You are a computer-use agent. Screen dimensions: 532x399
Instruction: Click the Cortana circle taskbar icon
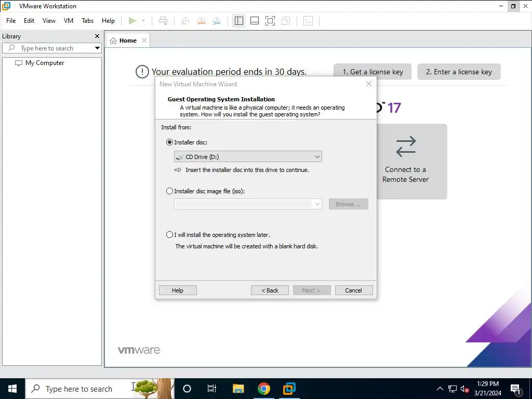(x=187, y=389)
